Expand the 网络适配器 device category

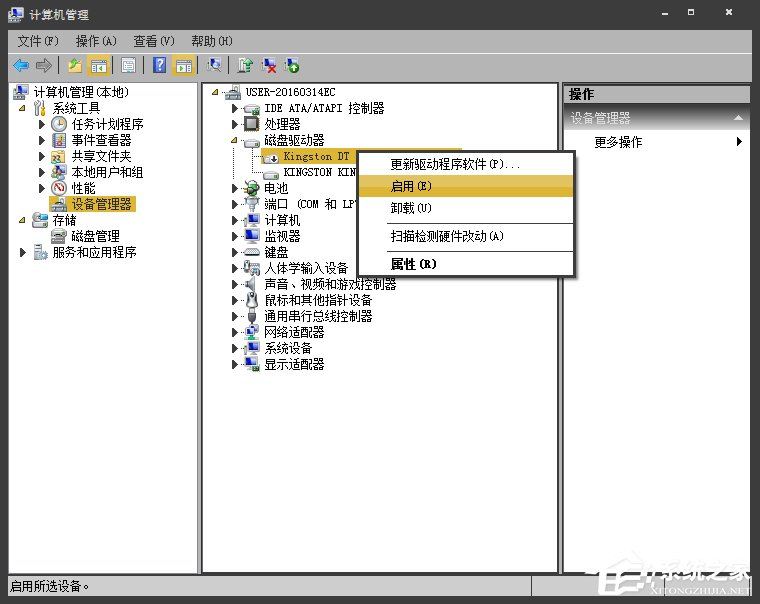pyautogui.click(x=236, y=332)
